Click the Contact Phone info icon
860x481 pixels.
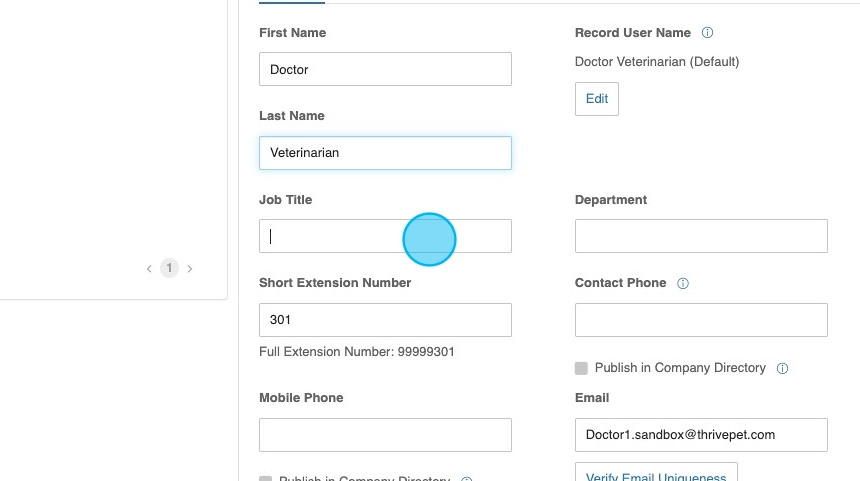point(683,284)
